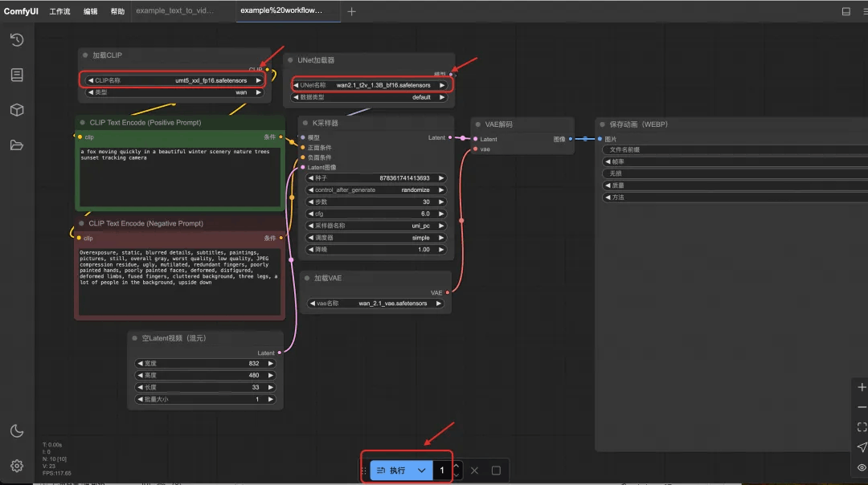Image resolution: width=868 pixels, height=485 pixels.
Task: Open the workflows folder icon
Action: [17, 145]
